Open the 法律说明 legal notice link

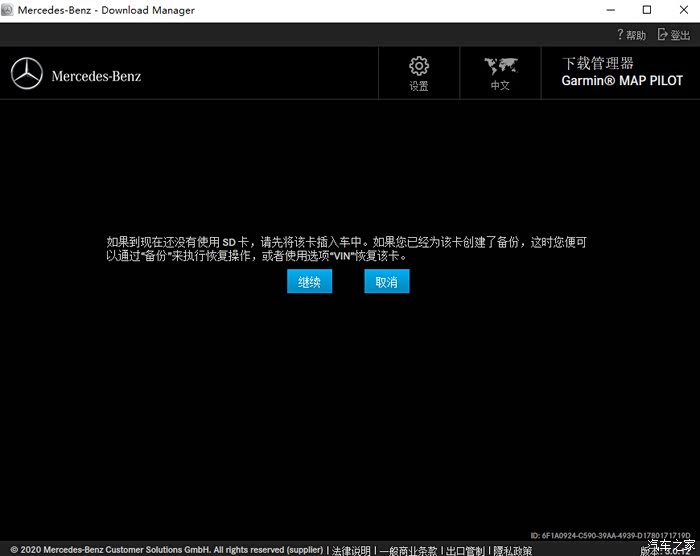351,550
